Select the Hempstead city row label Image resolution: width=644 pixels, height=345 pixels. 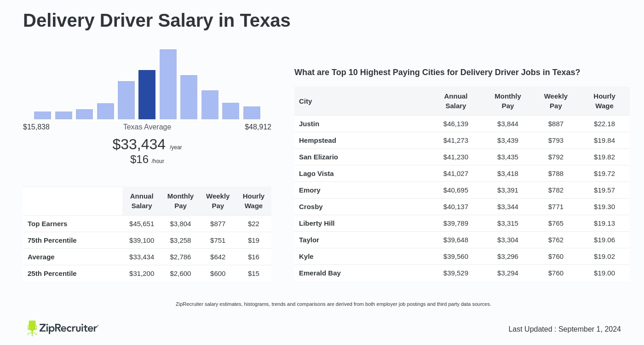coord(317,140)
